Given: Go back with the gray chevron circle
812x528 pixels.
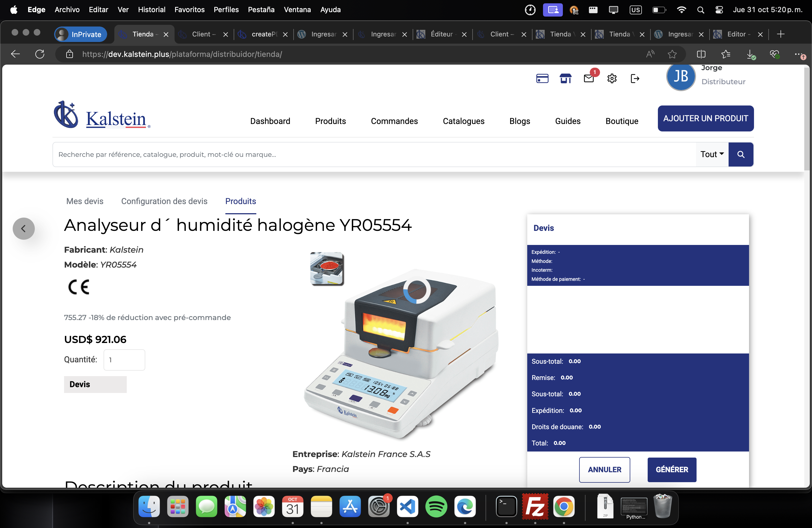Looking at the screenshot, I should click(23, 229).
